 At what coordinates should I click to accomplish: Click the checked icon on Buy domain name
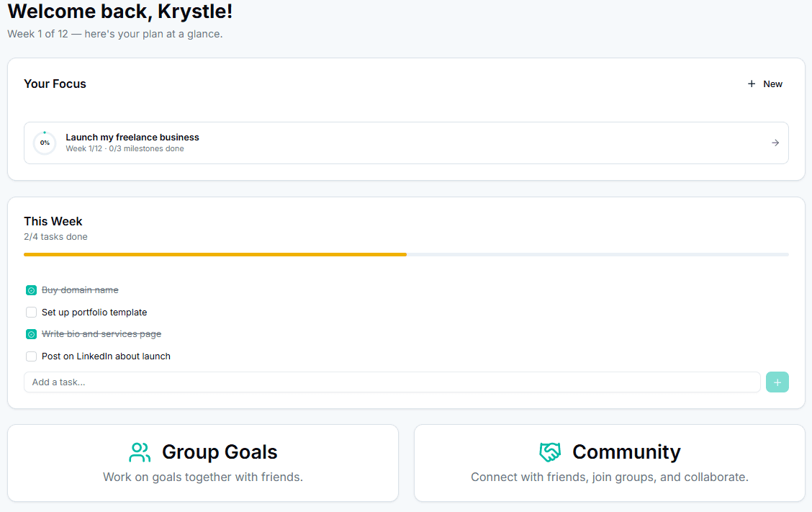point(31,289)
